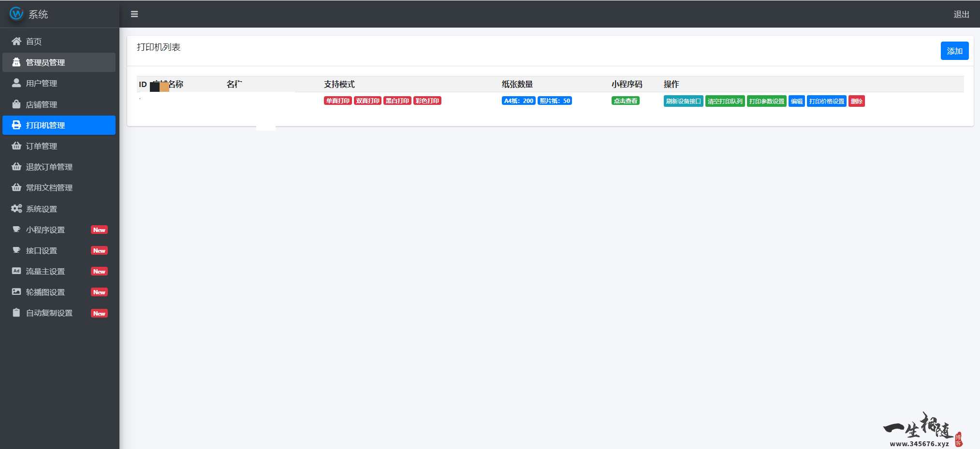Click 刷新设备接口 button in the row

pos(683,101)
